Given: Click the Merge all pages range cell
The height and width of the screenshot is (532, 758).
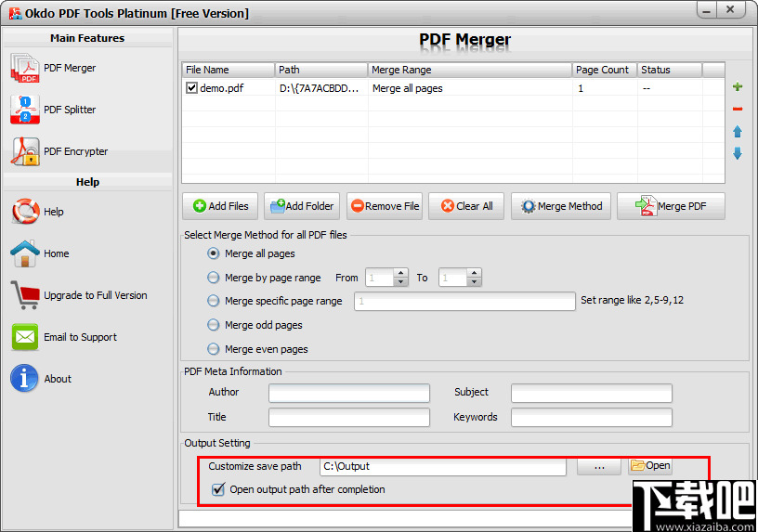Looking at the screenshot, I should point(408,88).
